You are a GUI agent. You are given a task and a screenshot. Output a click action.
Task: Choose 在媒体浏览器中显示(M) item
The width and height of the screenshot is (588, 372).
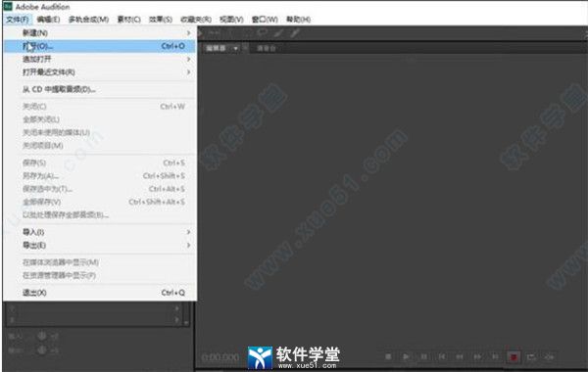[99, 262]
